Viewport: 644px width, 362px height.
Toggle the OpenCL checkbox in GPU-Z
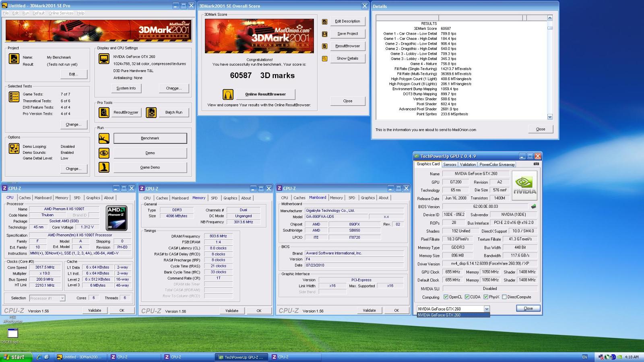[x=446, y=297]
